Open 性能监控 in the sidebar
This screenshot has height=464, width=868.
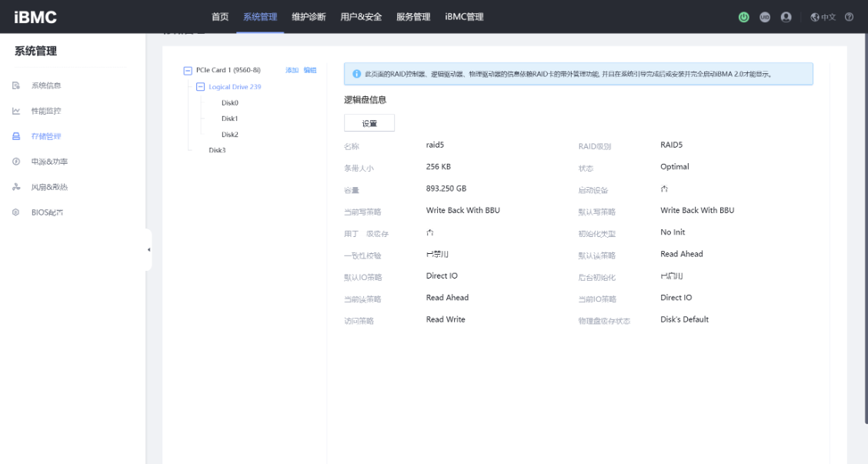click(x=46, y=111)
